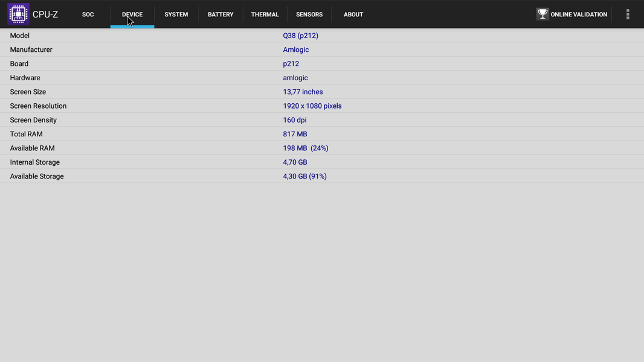The height and width of the screenshot is (362, 644).
Task: Click the Board value p212
Action: [x=291, y=63]
